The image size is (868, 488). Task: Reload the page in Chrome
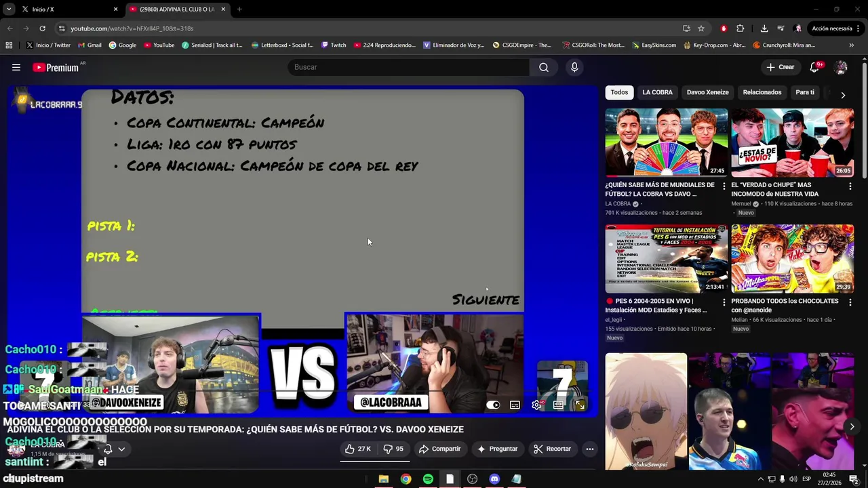(x=42, y=28)
